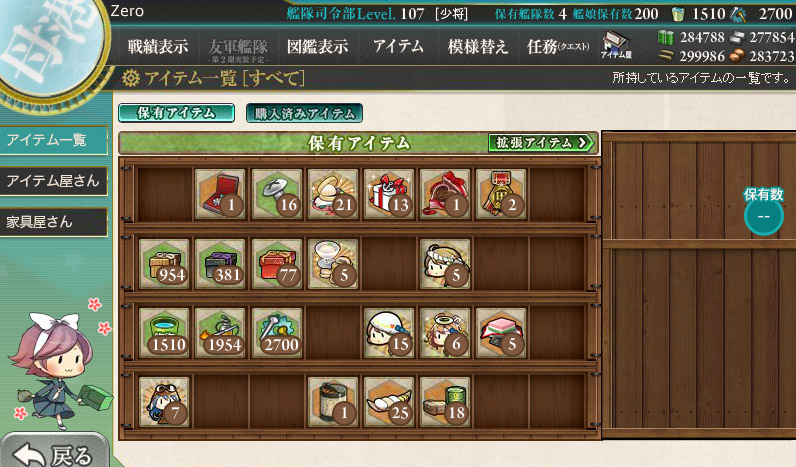Select the pilot girl item showing 7
Image resolution: width=796 pixels, height=467 pixels.
pyautogui.click(x=164, y=402)
